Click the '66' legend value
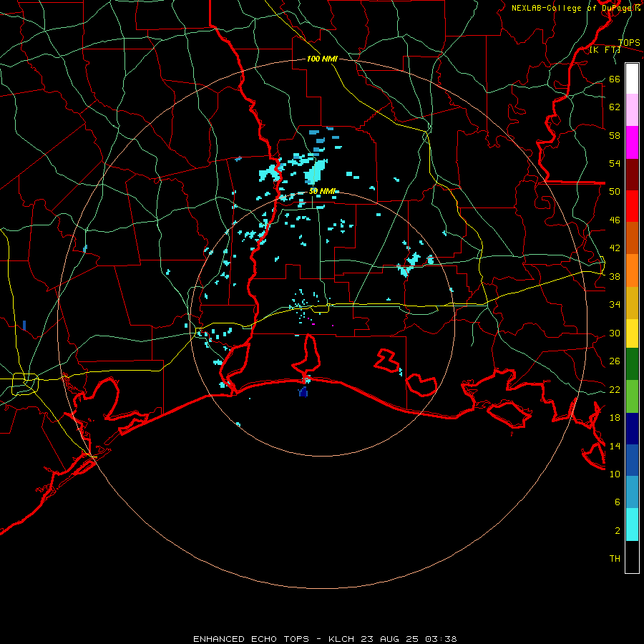 pyautogui.click(x=615, y=79)
